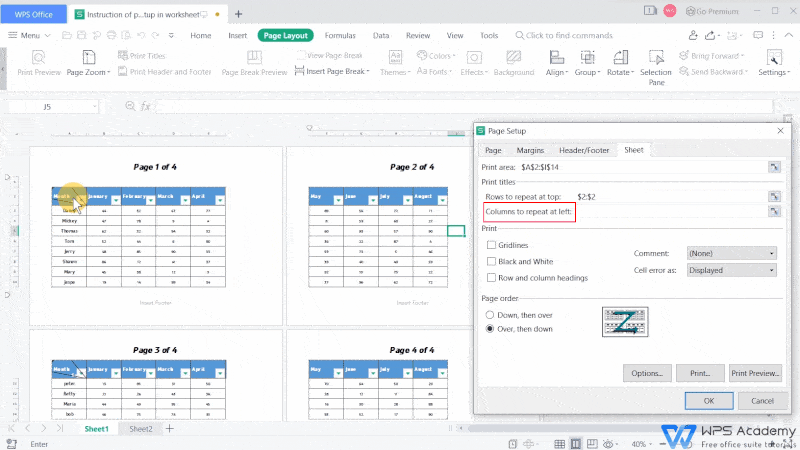Go to last sheet navigation arrow
800x450 pixels.
pos(60,429)
